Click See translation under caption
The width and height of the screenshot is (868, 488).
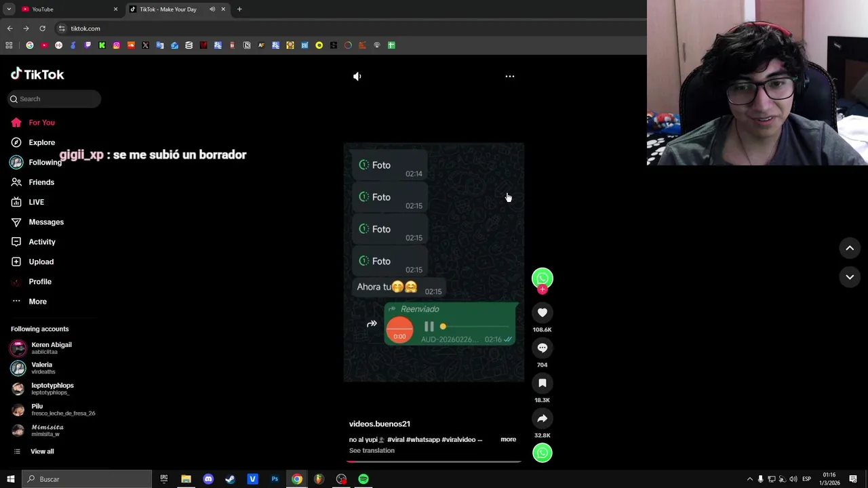pyautogui.click(x=372, y=451)
